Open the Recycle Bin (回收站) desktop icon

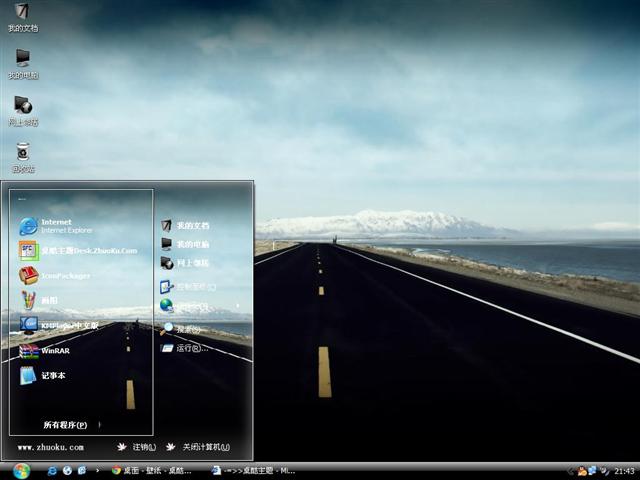click(x=22, y=154)
